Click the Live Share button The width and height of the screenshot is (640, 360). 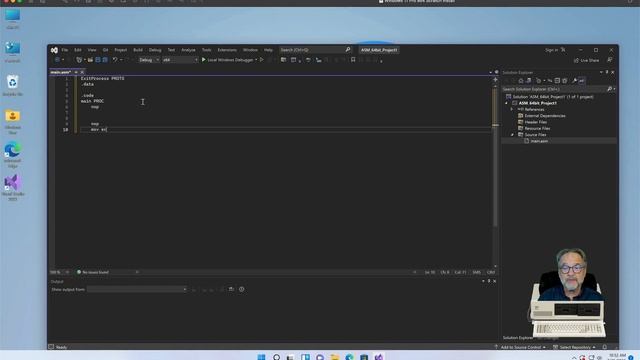coord(587,60)
